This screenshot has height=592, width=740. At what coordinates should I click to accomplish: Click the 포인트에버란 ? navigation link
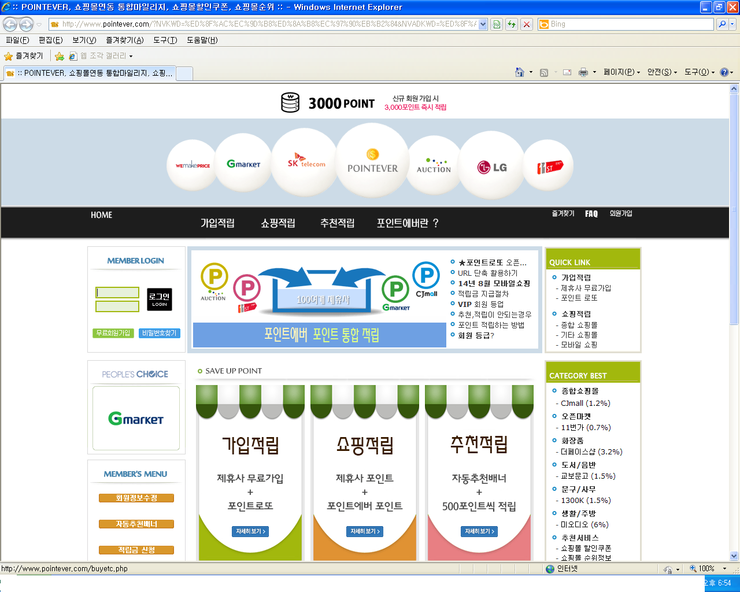tap(407, 223)
